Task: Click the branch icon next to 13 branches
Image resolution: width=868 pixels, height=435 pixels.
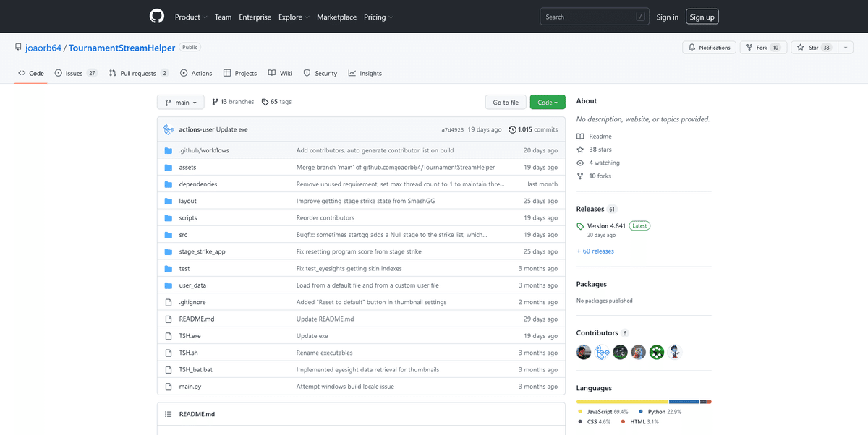Action: [x=215, y=102]
